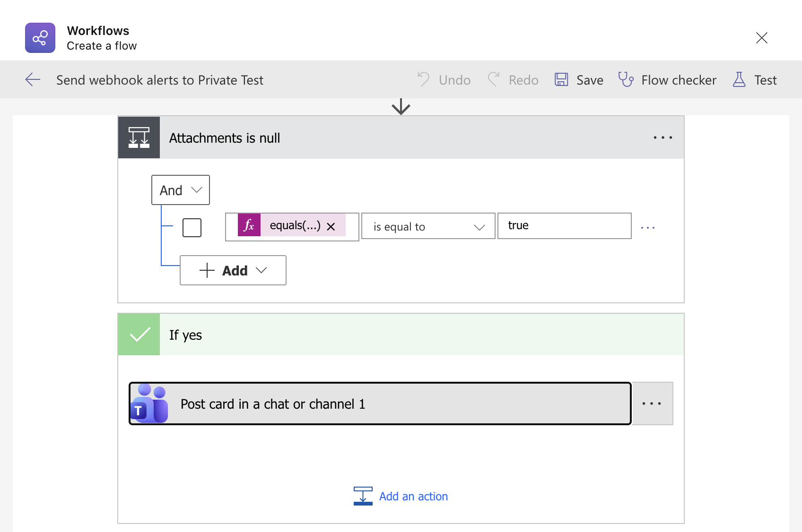Save the flow

579,80
